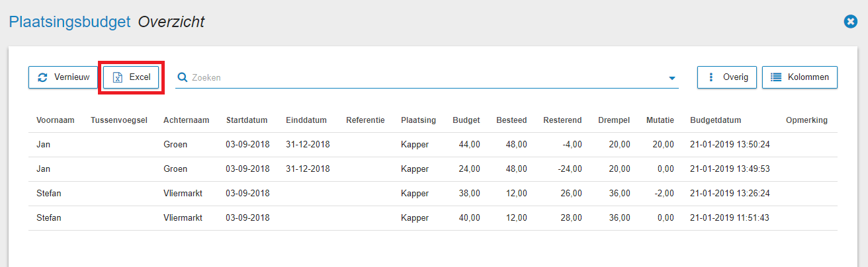Export the table with Excel button

131,77
